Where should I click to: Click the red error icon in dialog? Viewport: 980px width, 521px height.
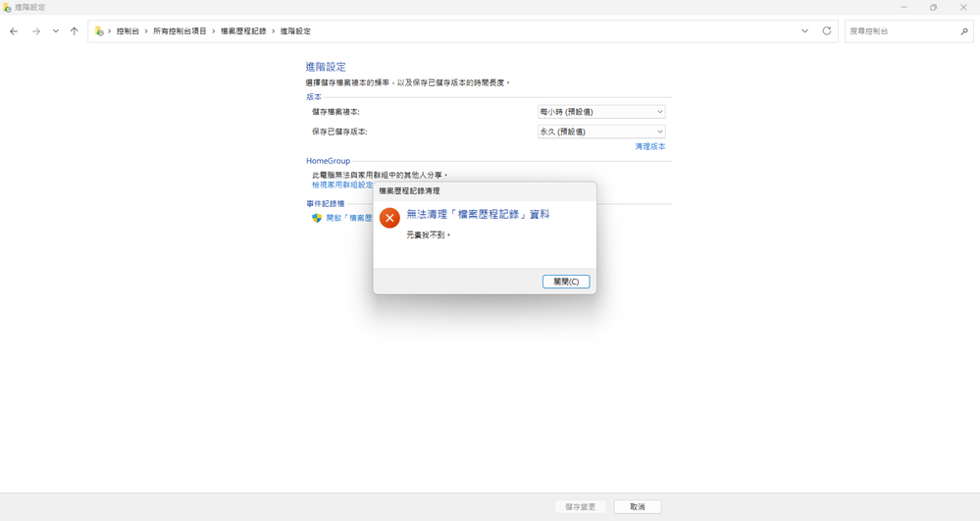(389, 218)
